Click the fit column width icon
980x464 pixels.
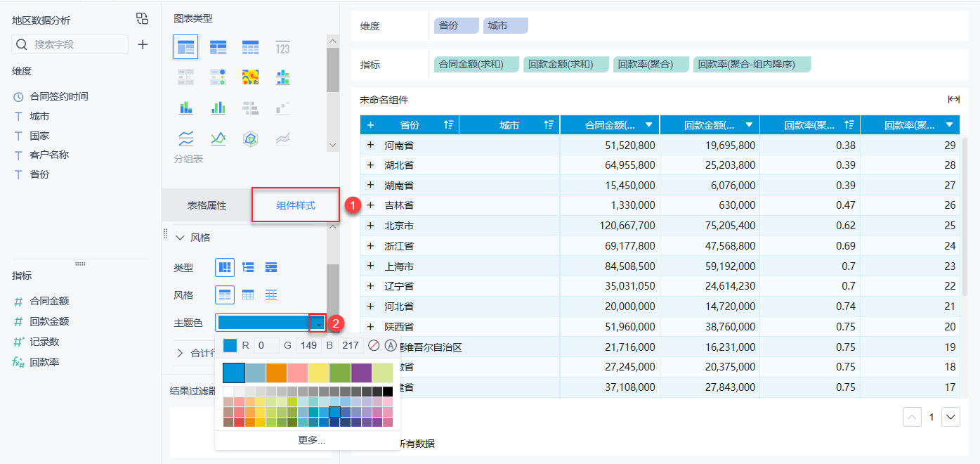[x=953, y=99]
